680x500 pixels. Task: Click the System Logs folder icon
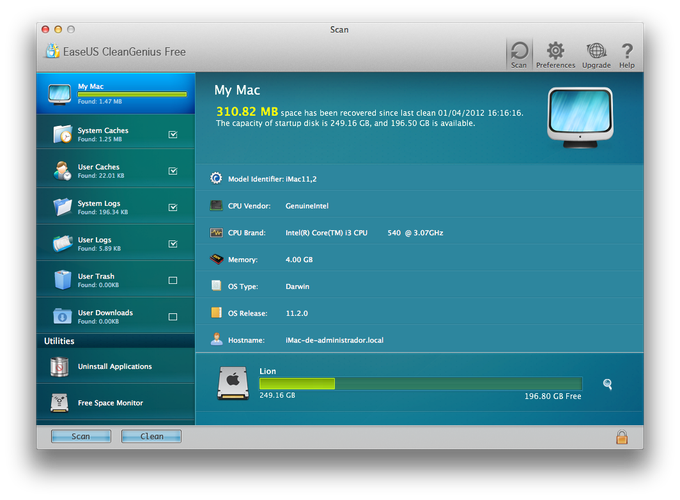click(62, 207)
